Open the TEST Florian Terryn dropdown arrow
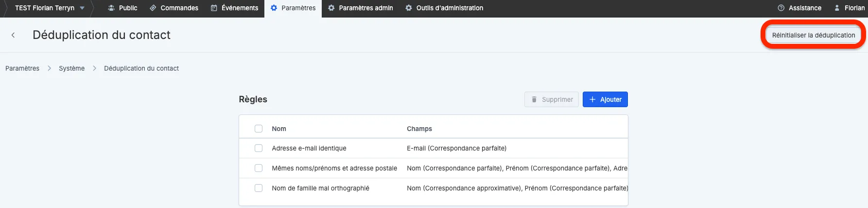Viewport: 868px width, 208px height. 82,8
